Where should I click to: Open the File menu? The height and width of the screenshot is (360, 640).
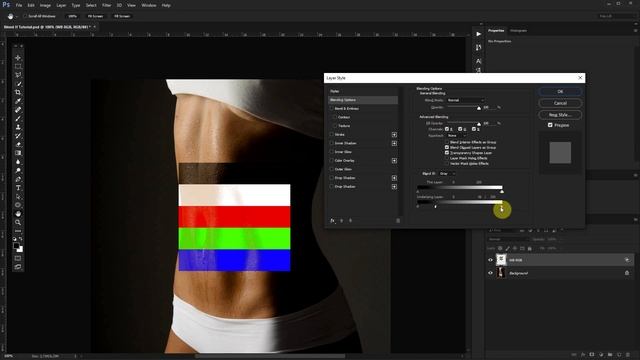click(19, 5)
